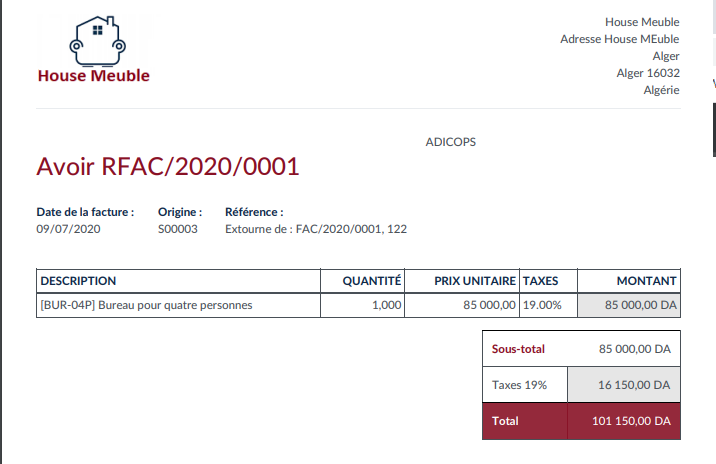Image resolution: width=716 pixels, height=464 pixels.
Task: Click the red House Meuble brand name
Action: coord(93,75)
